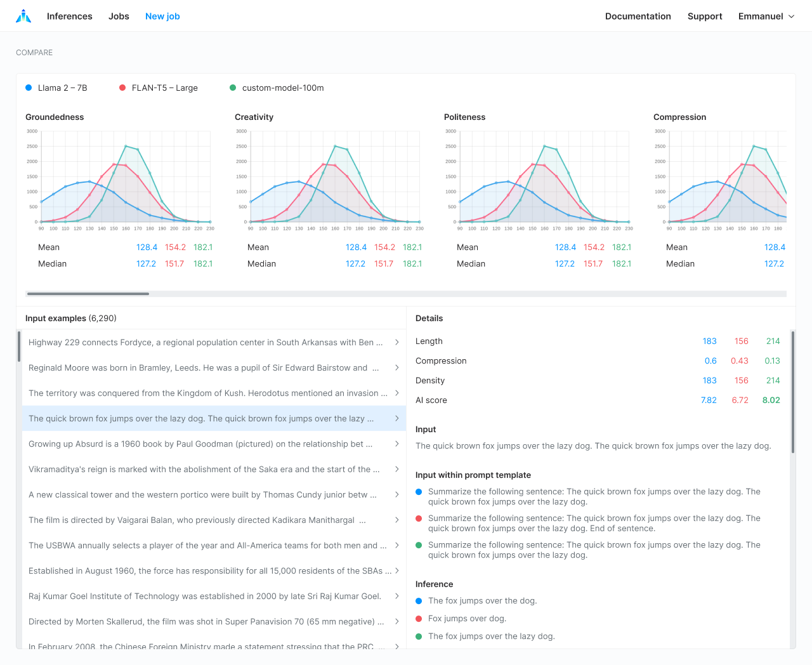Click the Compression chart
The width and height of the screenshot is (812, 665).
tap(720, 181)
